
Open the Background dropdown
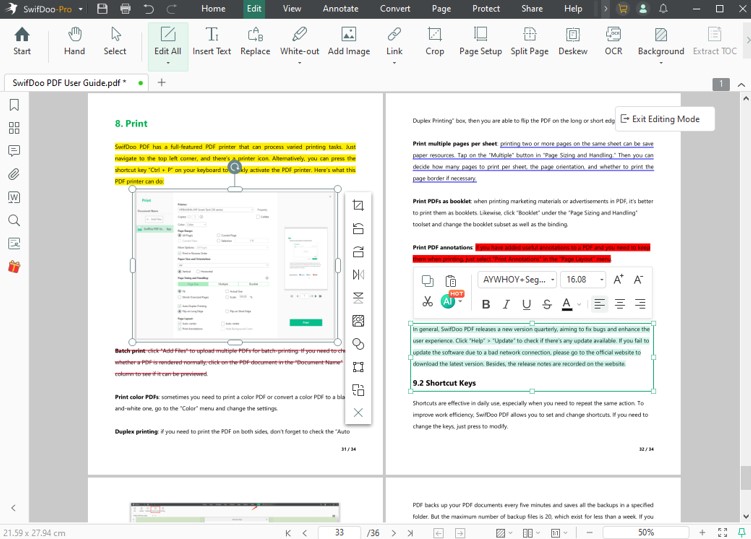point(660,63)
